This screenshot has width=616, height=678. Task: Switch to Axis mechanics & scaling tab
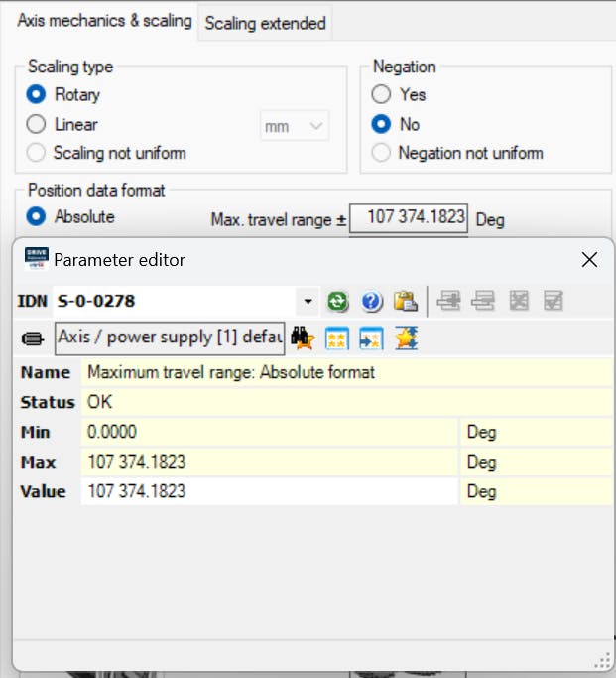click(104, 21)
